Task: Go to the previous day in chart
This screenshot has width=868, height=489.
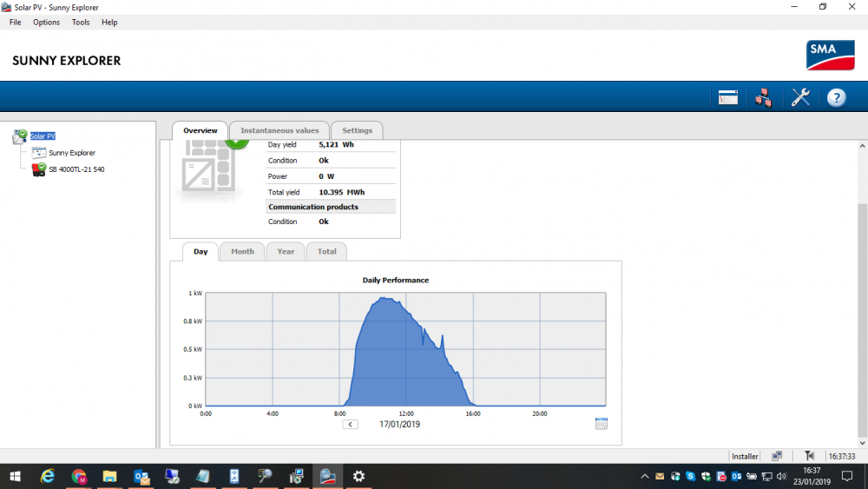Action: coord(350,424)
